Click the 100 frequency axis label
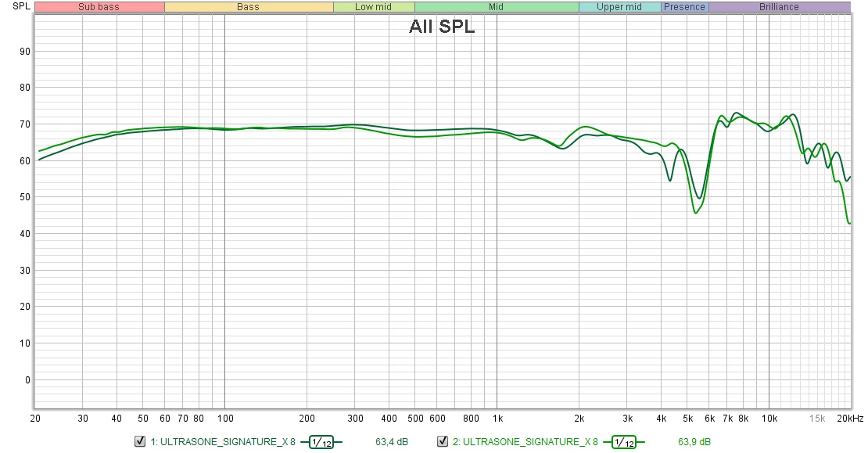Image resolution: width=868 pixels, height=453 pixels. (x=224, y=419)
